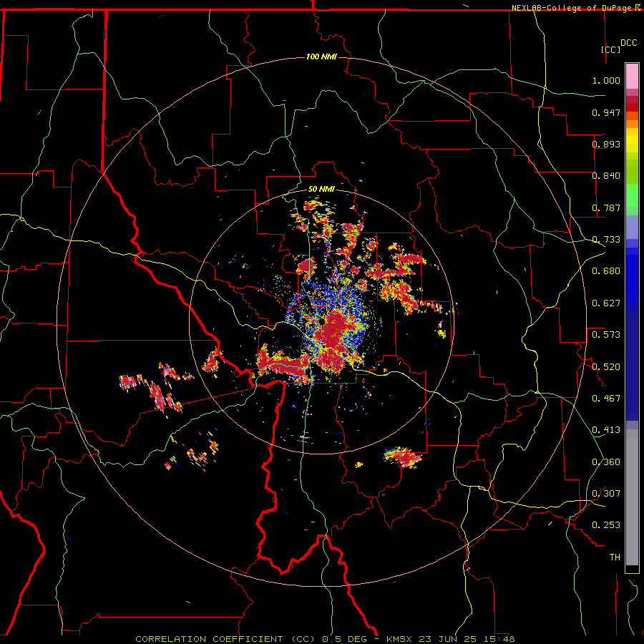Select the 0.307 scale value
Image resolution: width=644 pixels, height=644 pixels.
point(606,494)
